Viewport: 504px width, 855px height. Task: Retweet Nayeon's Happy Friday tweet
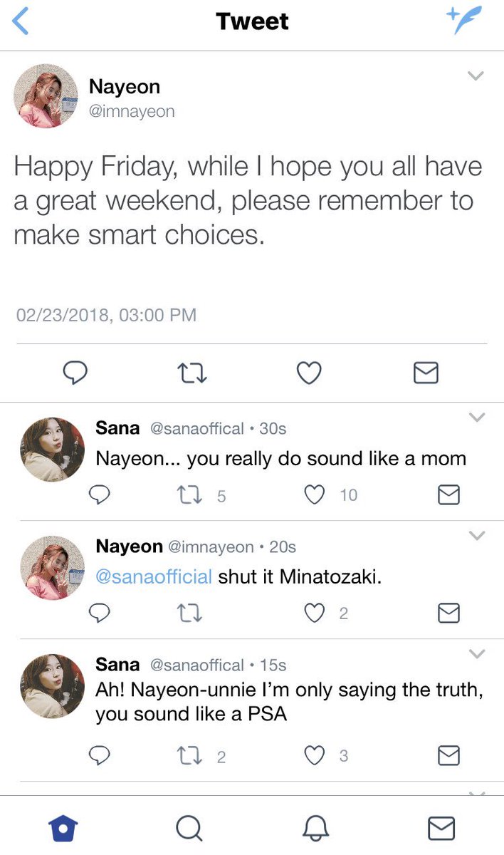pyautogui.click(x=192, y=373)
